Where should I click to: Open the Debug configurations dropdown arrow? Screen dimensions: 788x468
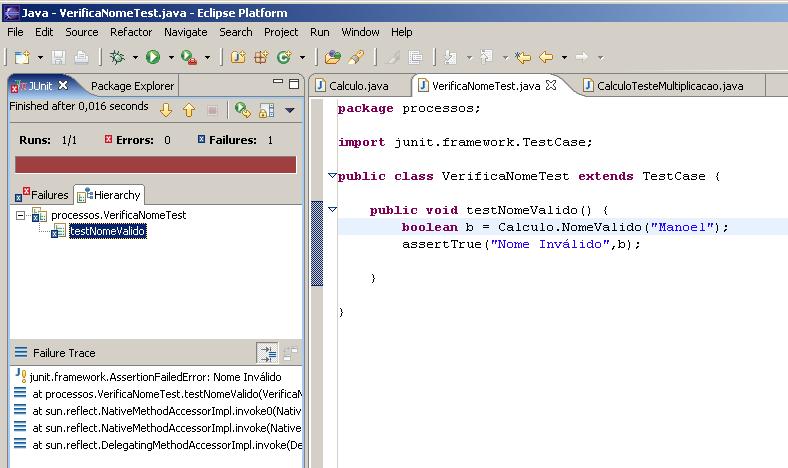click(x=135, y=58)
